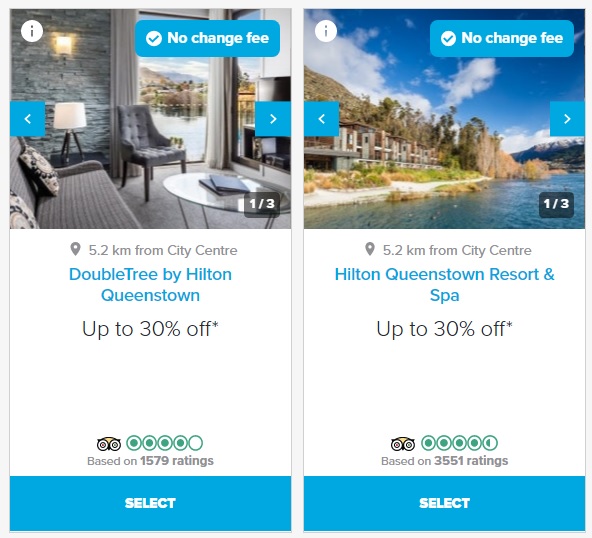Viewport: 592px width, 538px height.
Task: Open info icon on Hilton Resort photo
Action: coord(326,31)
